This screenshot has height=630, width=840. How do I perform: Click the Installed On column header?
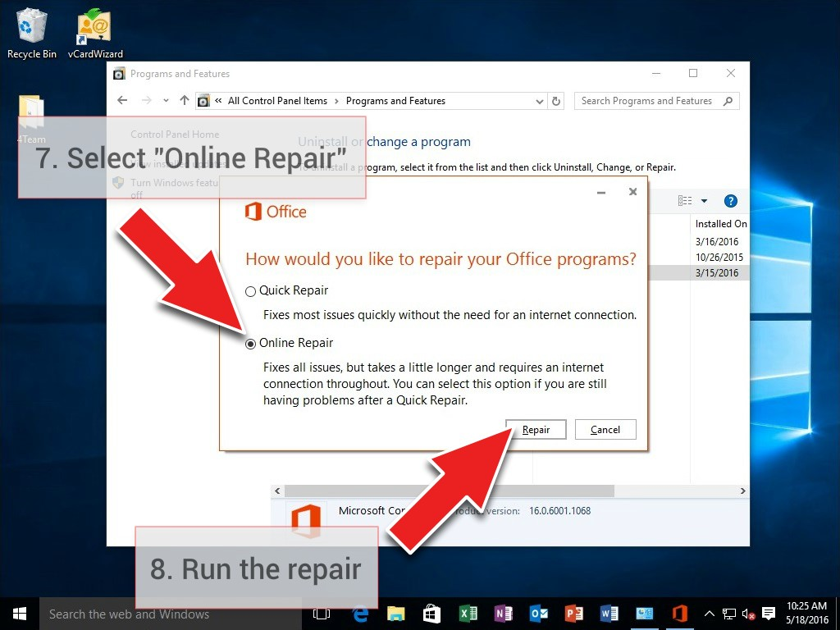[x=720, y=224]
